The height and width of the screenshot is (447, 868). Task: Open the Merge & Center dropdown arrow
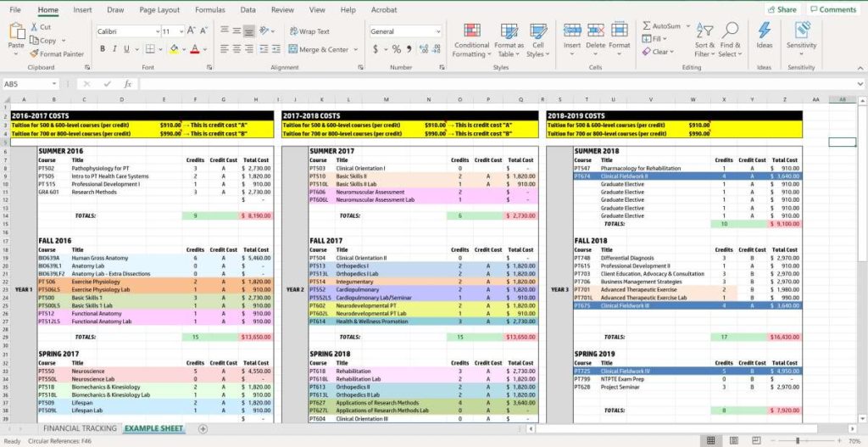coord(356,49)
